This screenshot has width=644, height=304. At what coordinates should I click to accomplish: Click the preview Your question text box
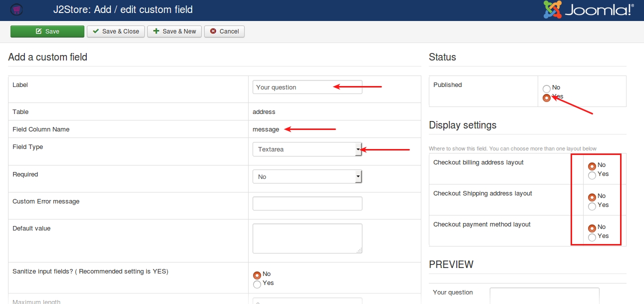tap(545, 295)
